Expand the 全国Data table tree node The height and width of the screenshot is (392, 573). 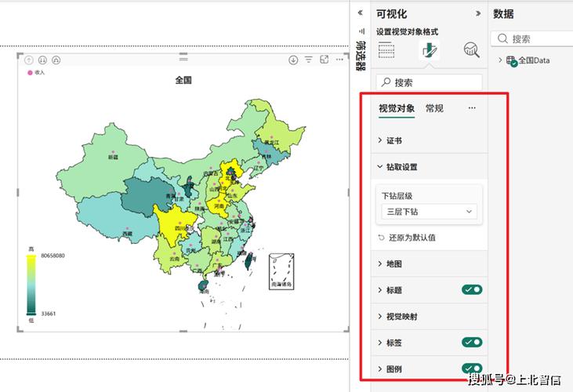(500, 60)
